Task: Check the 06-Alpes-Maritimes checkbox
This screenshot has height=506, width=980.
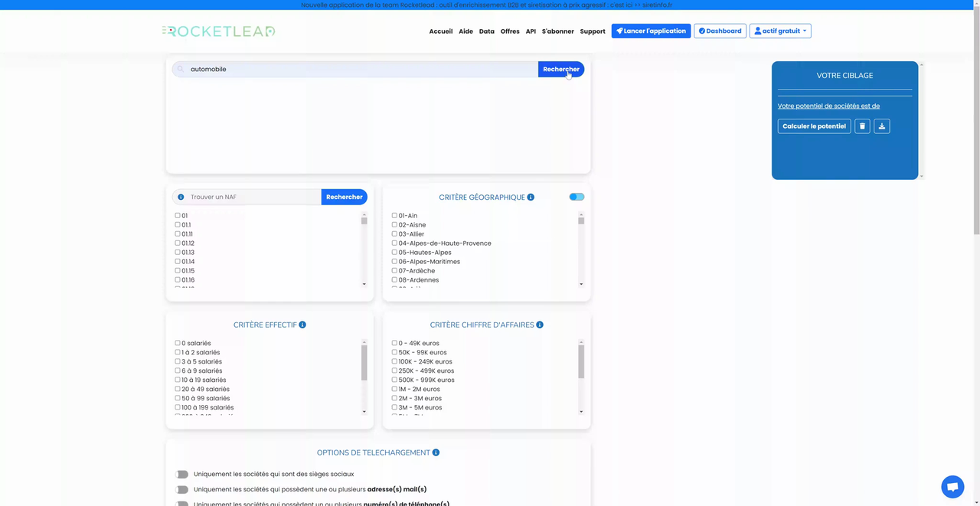Action: (394, 262)
